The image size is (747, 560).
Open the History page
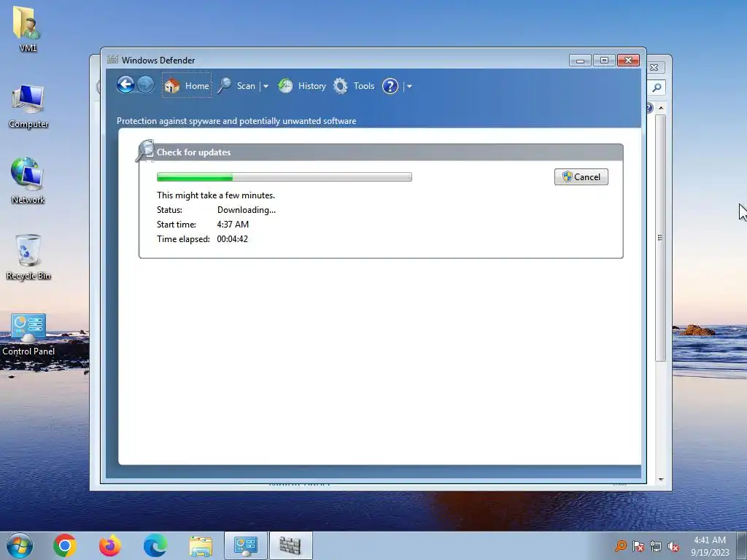coord(302,86)
